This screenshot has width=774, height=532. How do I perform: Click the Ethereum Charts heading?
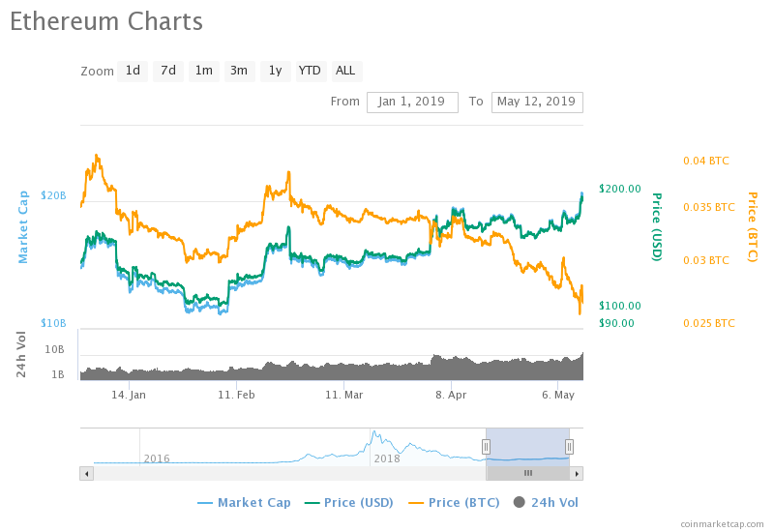click(106, 21)
